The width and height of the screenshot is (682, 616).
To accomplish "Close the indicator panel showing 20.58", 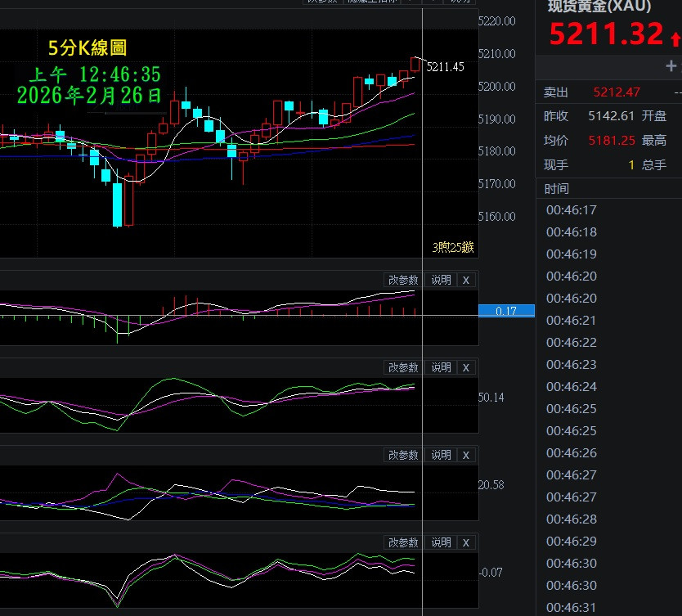I will click(x=466, y=455).
